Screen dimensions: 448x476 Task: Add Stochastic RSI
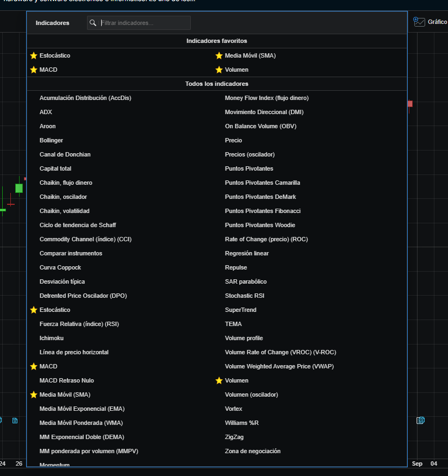click(x=245, y=296)
